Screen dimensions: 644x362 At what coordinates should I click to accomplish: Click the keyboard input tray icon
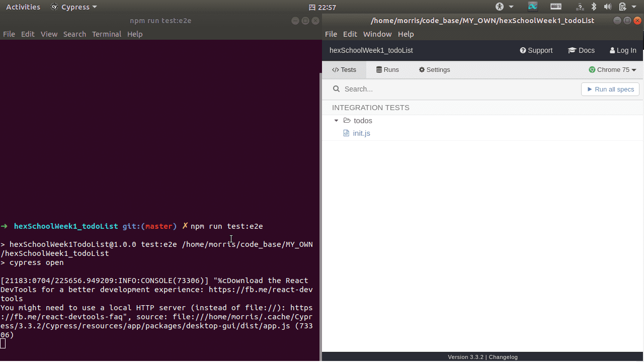[x=556, y=7]
